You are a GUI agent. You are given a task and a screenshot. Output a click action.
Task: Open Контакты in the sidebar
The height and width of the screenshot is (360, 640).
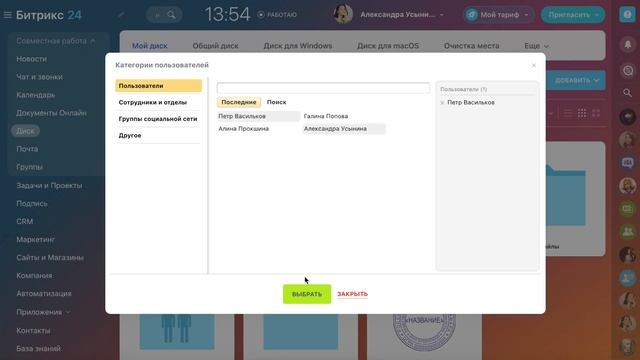(33, 331)
